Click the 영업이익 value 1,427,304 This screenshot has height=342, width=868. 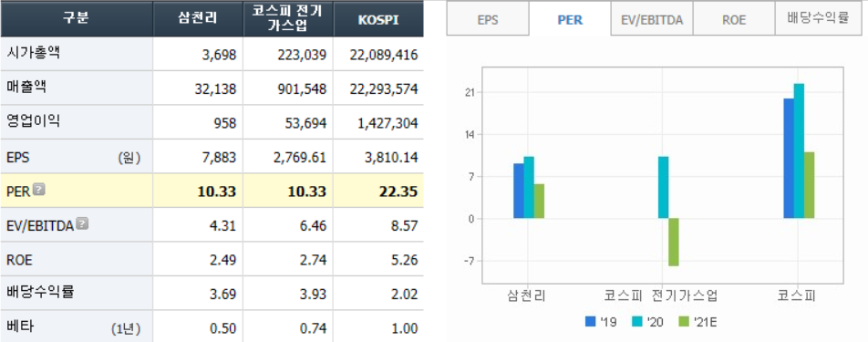(388, 123)
